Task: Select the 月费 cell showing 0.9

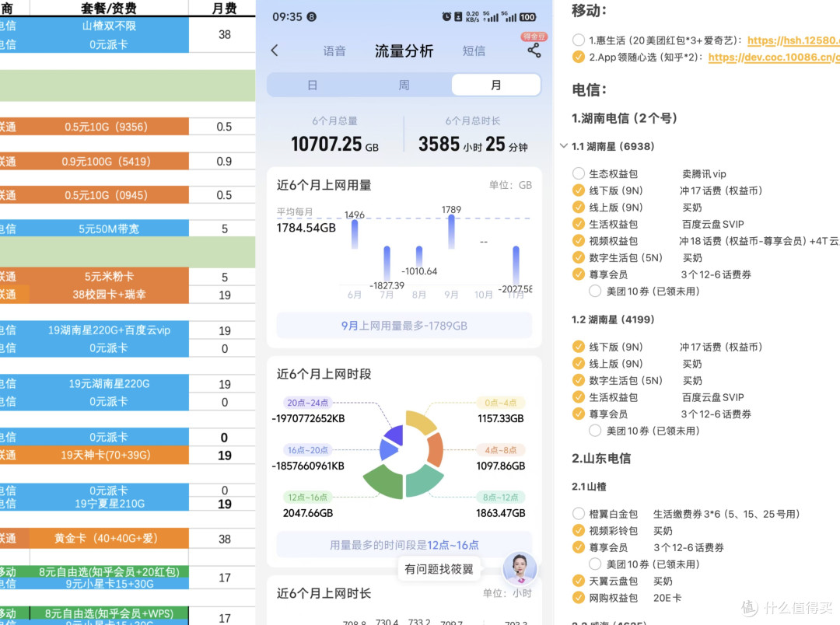Action: [224, 161]
